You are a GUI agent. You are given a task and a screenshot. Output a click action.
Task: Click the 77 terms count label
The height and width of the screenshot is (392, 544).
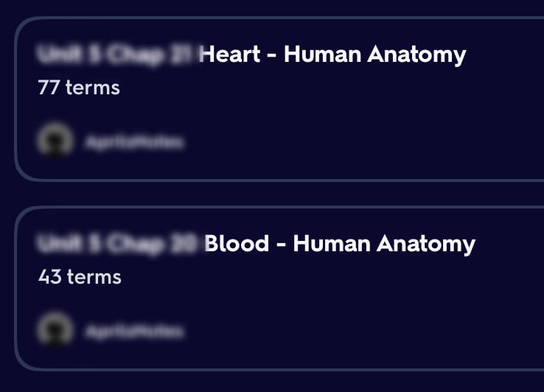tap(79, 88)
